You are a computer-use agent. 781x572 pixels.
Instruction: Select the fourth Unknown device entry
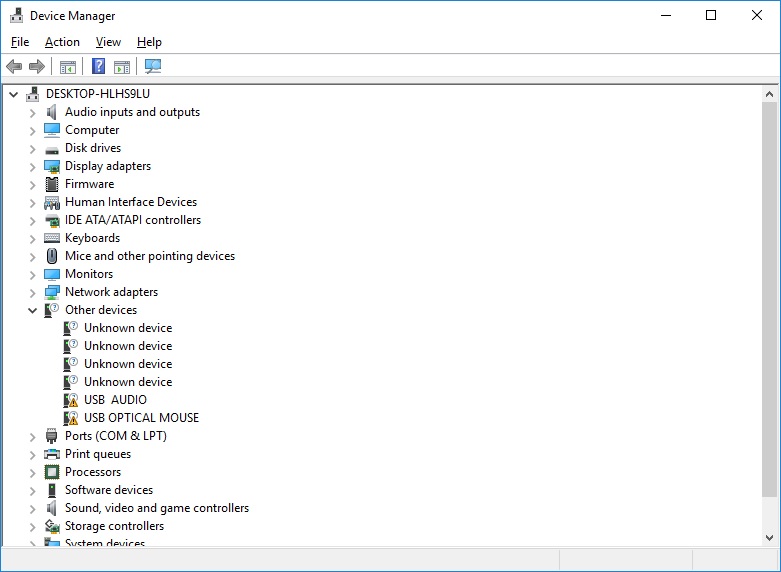point(128,382)
